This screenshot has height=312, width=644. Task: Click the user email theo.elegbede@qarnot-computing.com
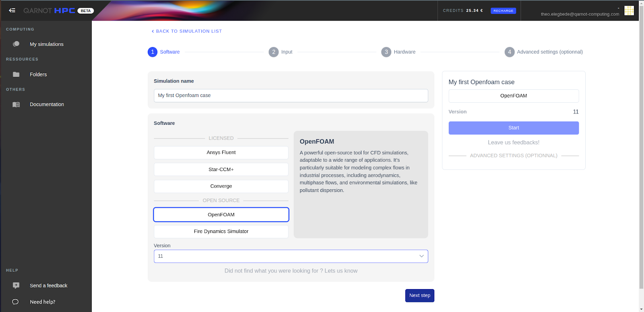pyautogui.click(x=580, y=14)
